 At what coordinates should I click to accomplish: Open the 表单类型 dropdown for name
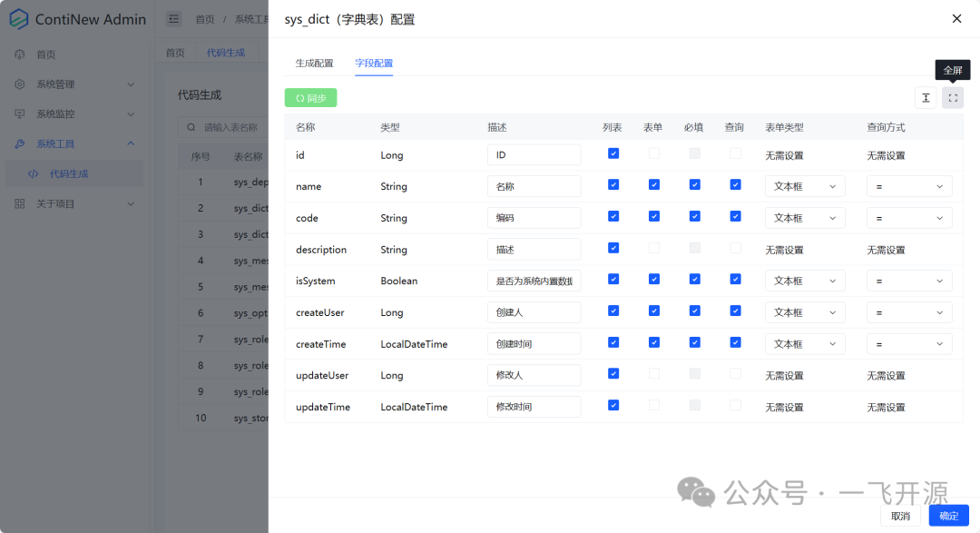[805, 186]
